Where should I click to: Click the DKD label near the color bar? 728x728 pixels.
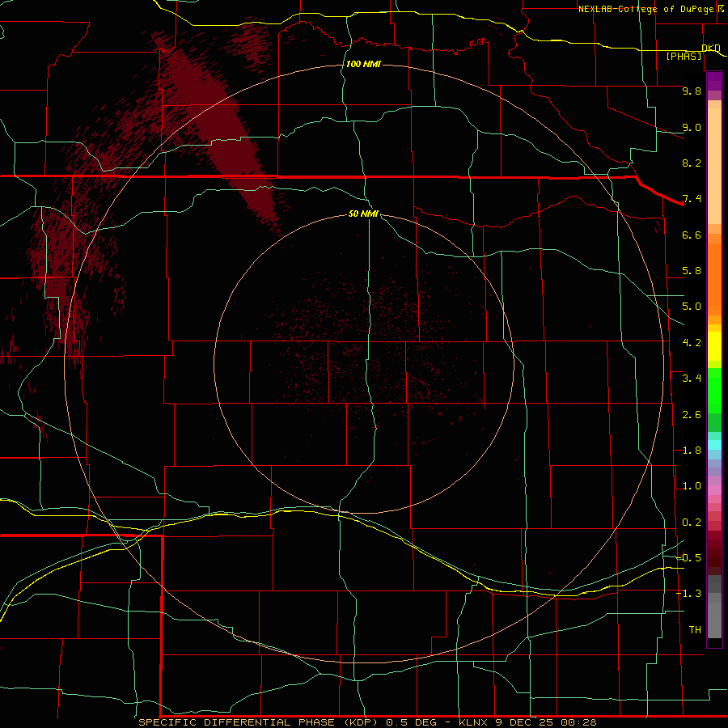[x=711, y=48]
